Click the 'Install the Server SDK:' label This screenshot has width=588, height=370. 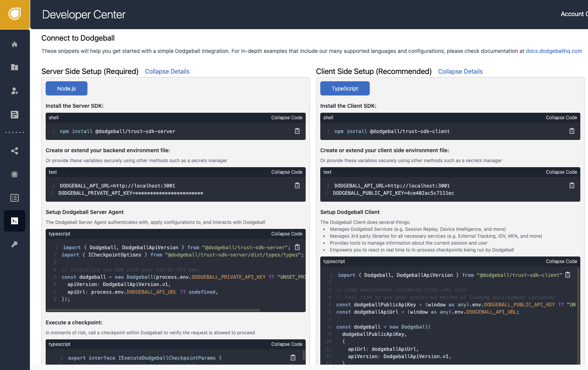pyautogui.click(x=74, y=106)
